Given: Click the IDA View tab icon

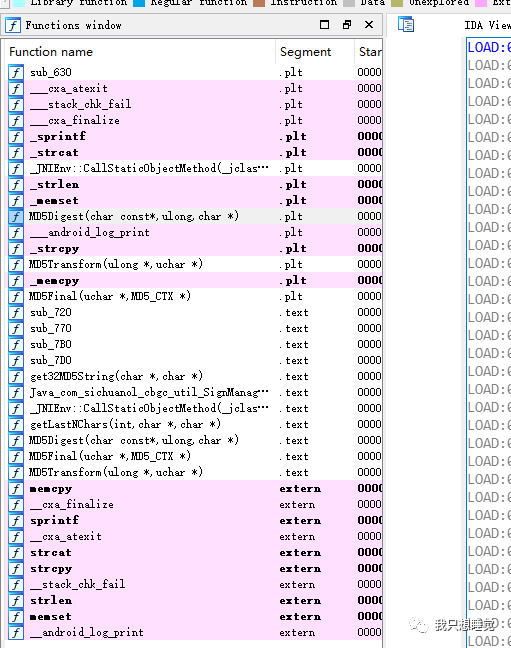Looking at the screenshot, I should click(406, 24).
